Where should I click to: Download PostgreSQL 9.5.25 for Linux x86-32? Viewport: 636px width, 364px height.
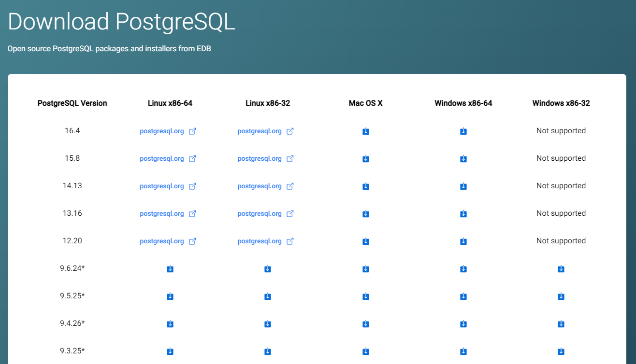268,296
